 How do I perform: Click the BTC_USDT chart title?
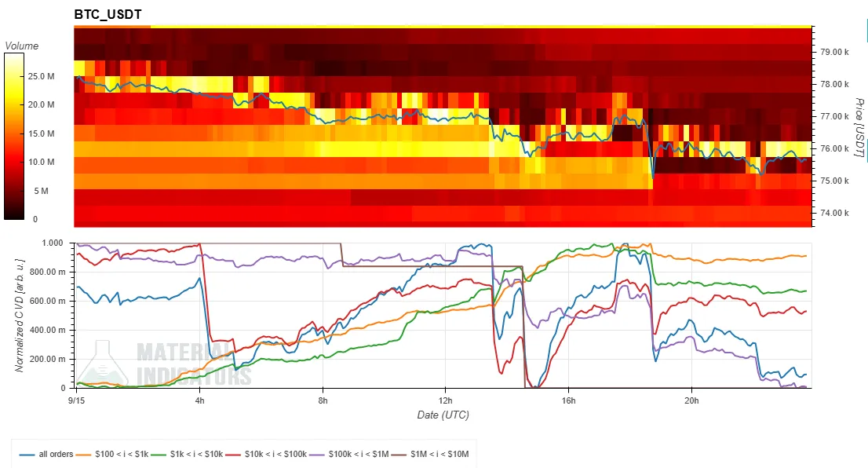[108, 15]
